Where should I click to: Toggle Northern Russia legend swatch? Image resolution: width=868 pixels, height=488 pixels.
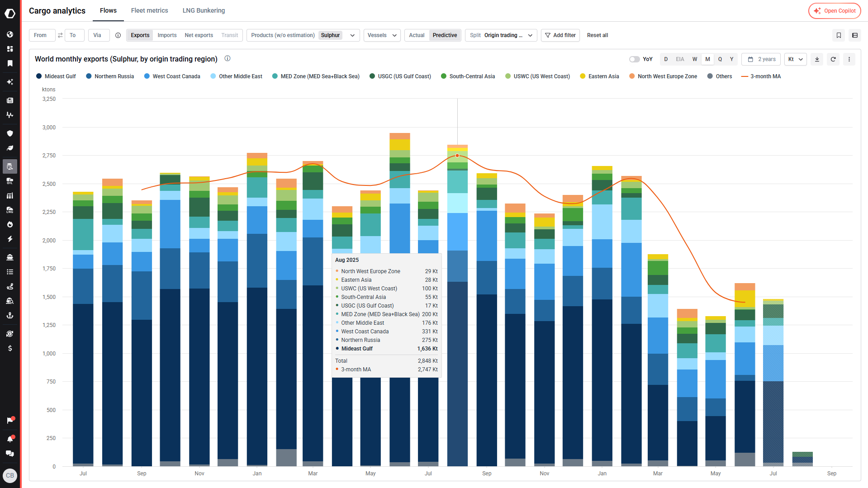89,76
